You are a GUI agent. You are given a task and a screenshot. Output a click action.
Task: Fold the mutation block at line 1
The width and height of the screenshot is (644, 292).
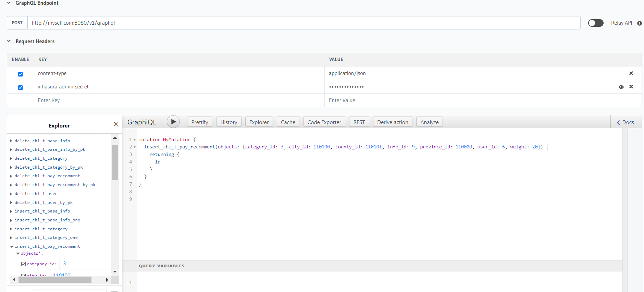tap(135, 140)
